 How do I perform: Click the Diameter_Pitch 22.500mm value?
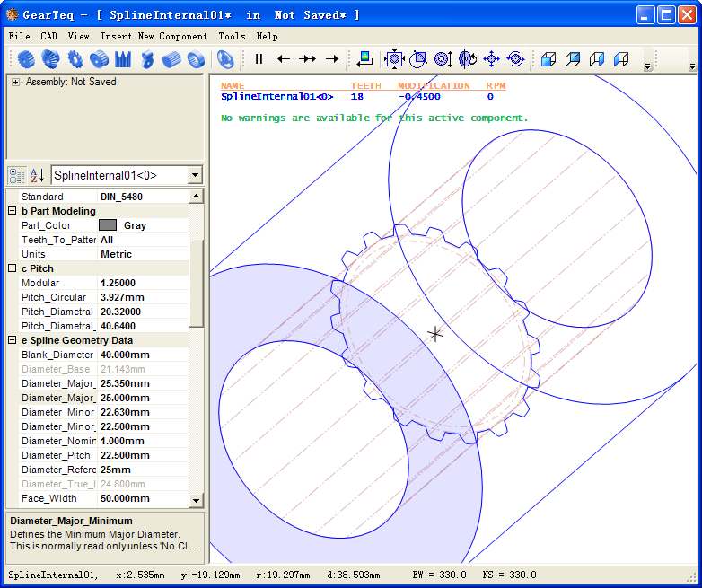tap(143, 455)
